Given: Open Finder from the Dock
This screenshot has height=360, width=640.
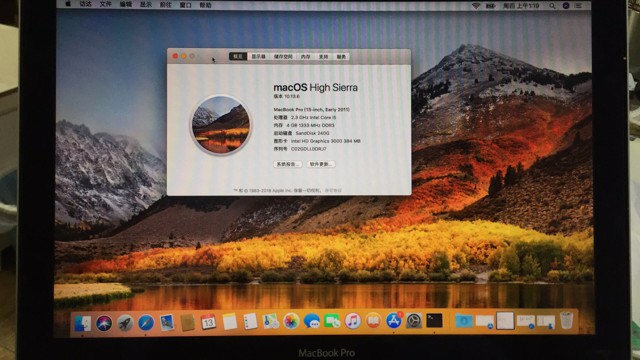Looking at the screenshot, I should pos(83,323).
